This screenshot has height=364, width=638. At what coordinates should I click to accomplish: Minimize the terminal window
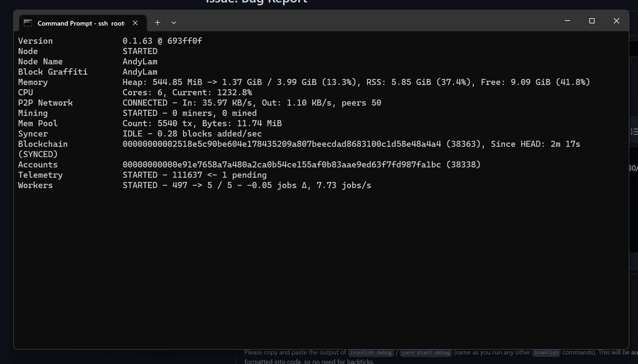[567, 21]
